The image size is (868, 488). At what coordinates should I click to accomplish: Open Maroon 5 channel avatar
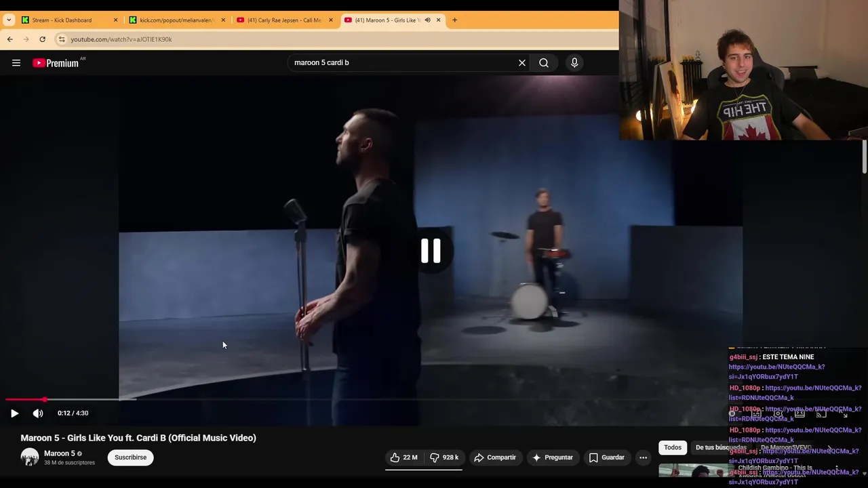click(30, 457)
